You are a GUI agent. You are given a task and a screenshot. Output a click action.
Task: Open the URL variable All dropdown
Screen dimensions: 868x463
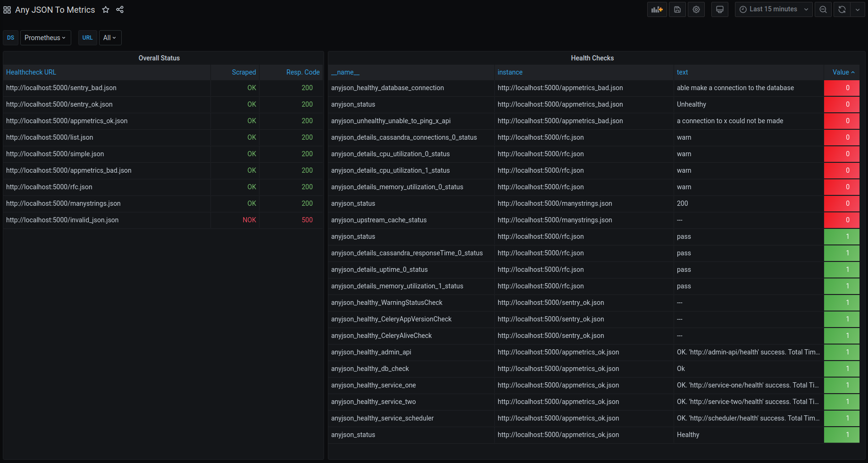tap(110, 38)
